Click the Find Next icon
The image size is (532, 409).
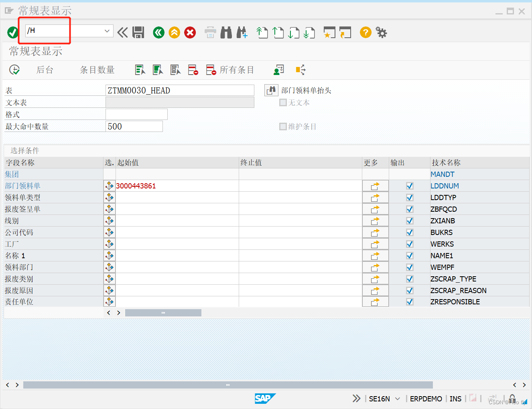[x=242, y=32]
